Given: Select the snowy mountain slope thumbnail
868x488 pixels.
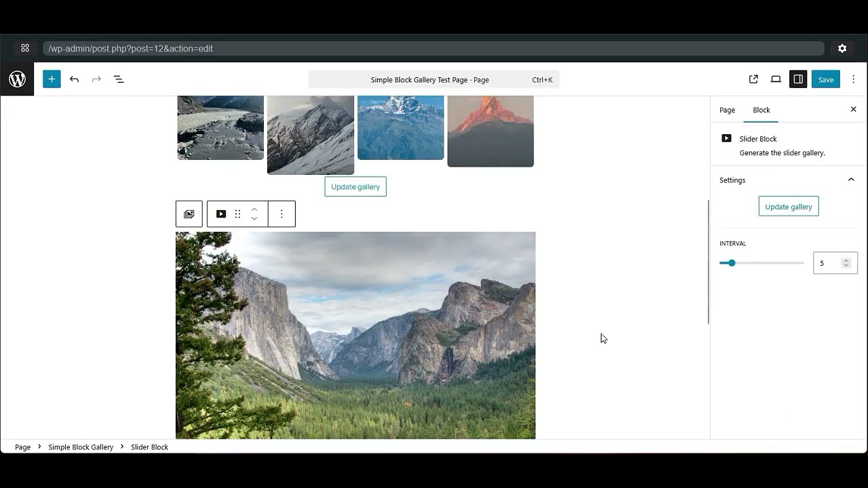Looking at the screenshot, I should [311, 135].
